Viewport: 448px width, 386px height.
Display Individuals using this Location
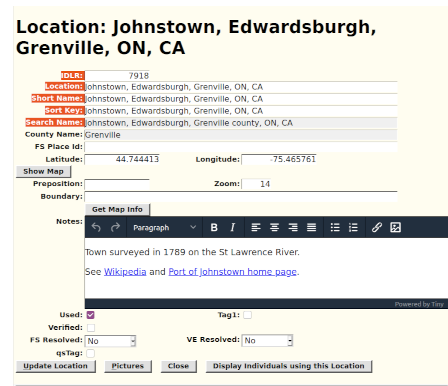pyautogui.click(x=289, y=366)
